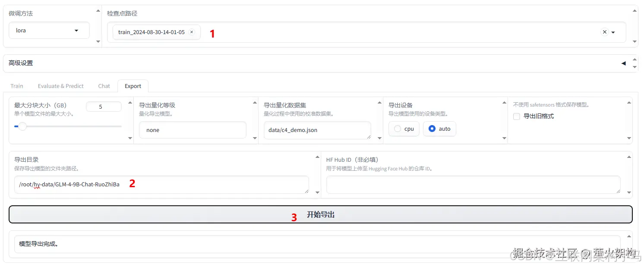This screenshot has width=644, height=267.
Task: Enable the 导出旧格式 checkbox
Action: pyautogui.click(x=516, y=116)
